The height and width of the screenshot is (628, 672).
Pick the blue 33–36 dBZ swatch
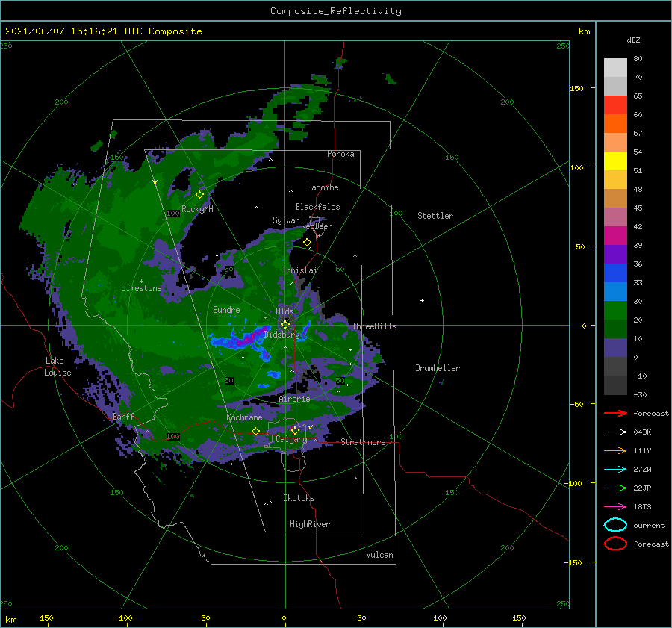pyautogui.click(x=615, y=273)
